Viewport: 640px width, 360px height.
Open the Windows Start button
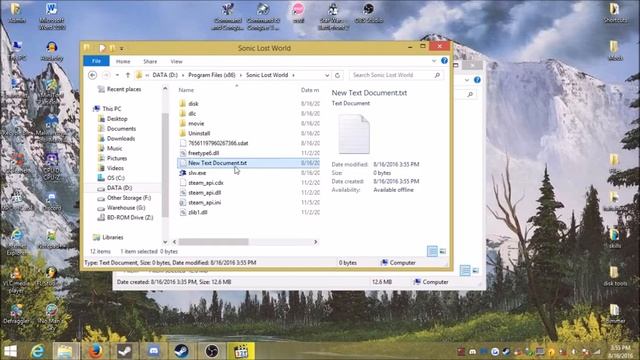(10, 351)
